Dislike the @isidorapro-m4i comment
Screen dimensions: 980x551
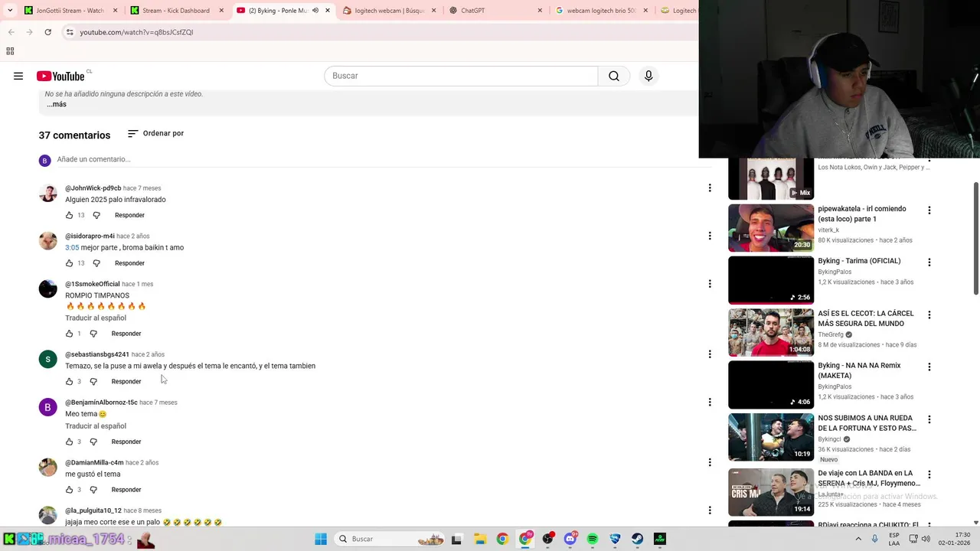(96, 263)
